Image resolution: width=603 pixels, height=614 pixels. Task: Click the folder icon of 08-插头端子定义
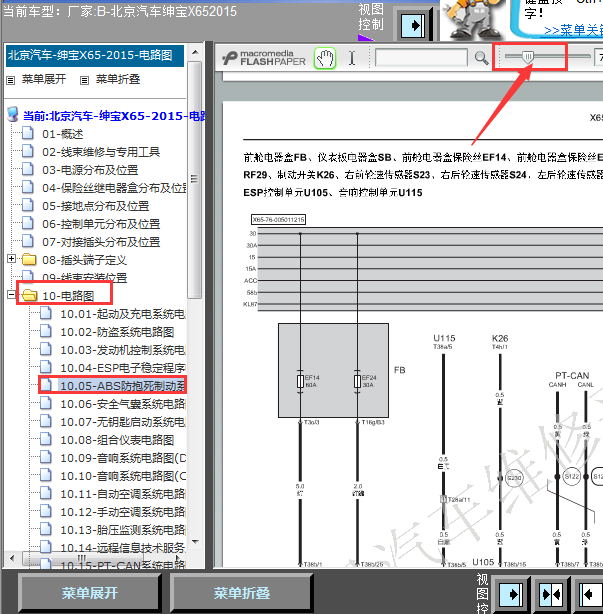tap(29, 259)
